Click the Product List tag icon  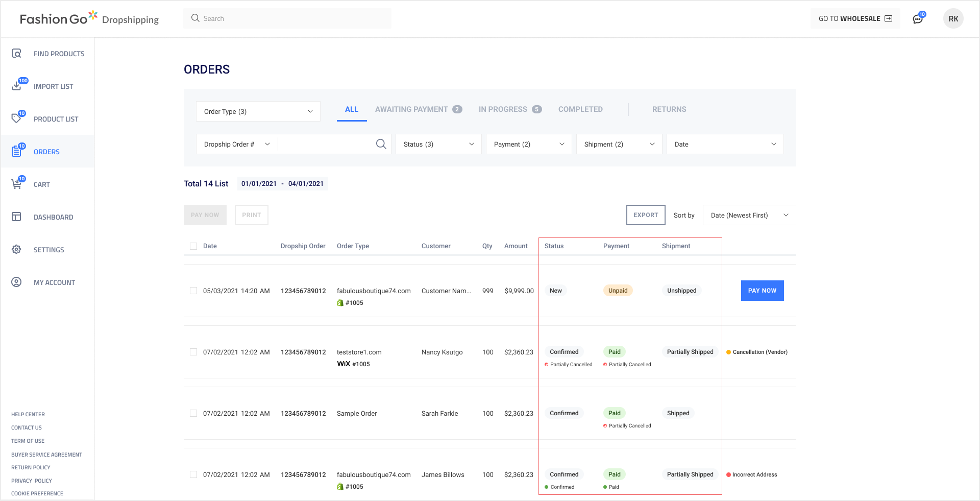(x=16, y=118)
